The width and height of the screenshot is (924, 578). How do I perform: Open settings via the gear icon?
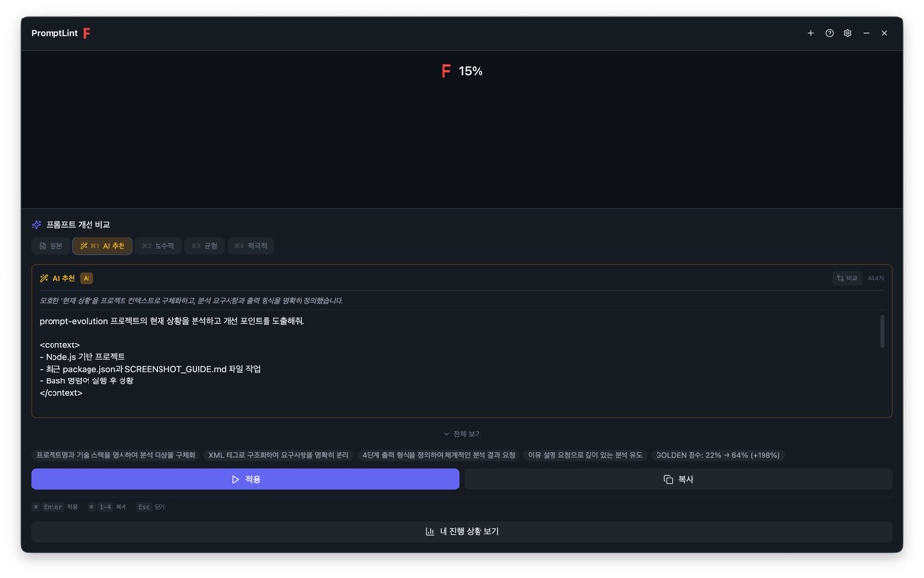click(847, 34)
